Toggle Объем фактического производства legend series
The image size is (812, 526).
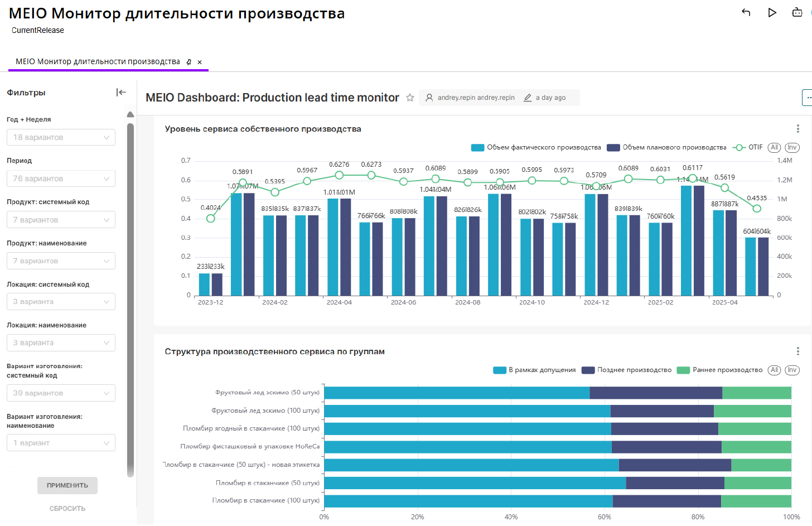536,147
